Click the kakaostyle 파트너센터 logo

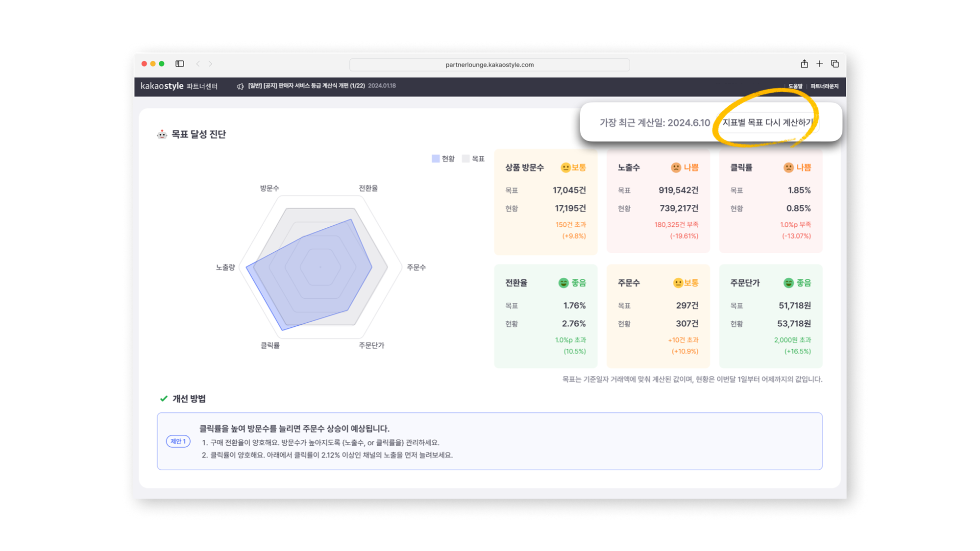point(179,86)
